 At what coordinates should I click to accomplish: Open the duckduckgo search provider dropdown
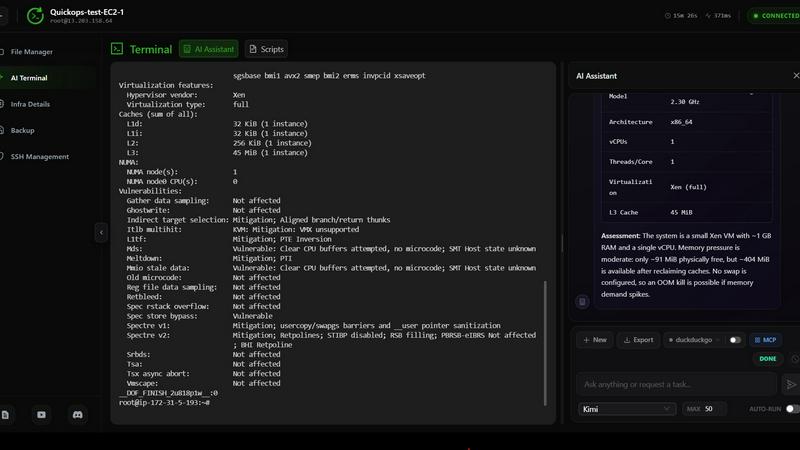click(694, 340)
